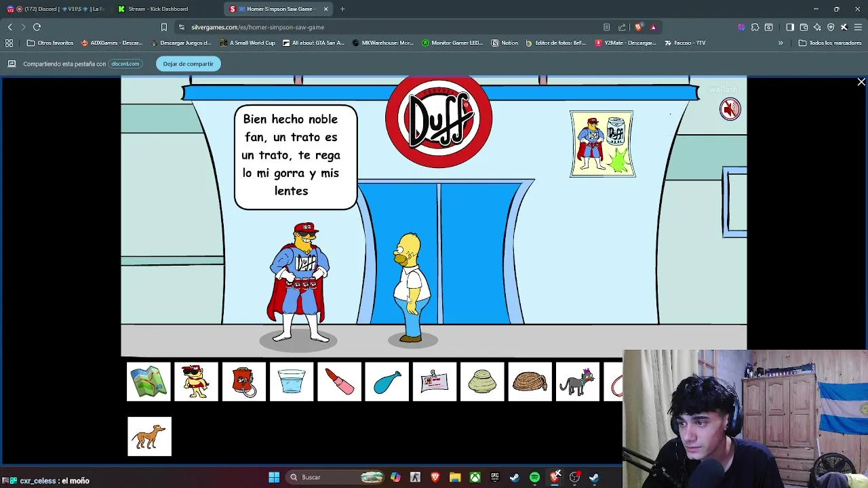Open A Small World Cup bookmark
Screen dimensions: 868x488
(x=248, y=43)
